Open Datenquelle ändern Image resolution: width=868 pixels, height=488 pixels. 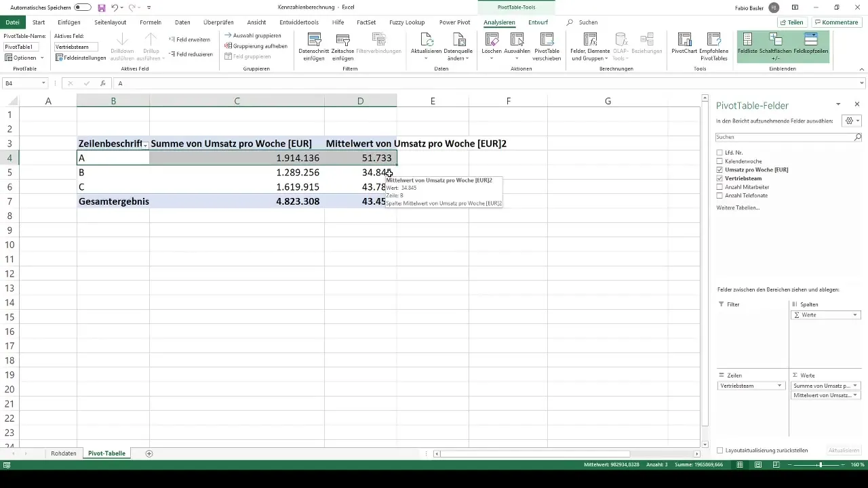click(x=456, y=46)
